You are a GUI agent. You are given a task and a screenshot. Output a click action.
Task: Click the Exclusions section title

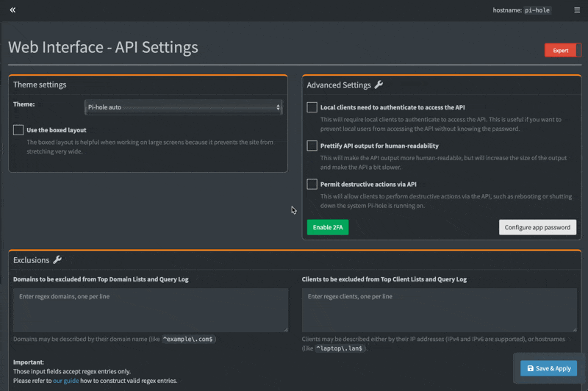(x=31, y=260)
